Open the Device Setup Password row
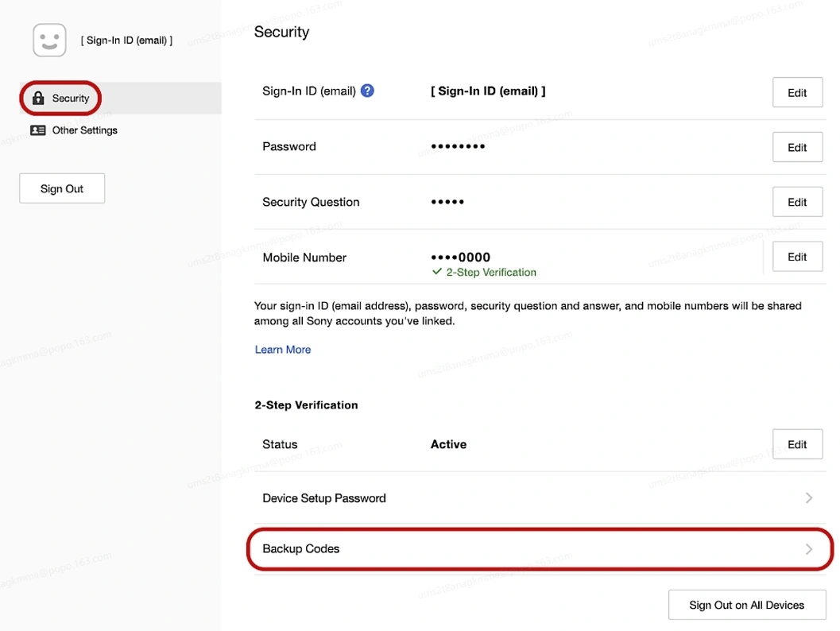Image resolution: width=840 pixels, height=631 pixels. [x=324, y=498]
